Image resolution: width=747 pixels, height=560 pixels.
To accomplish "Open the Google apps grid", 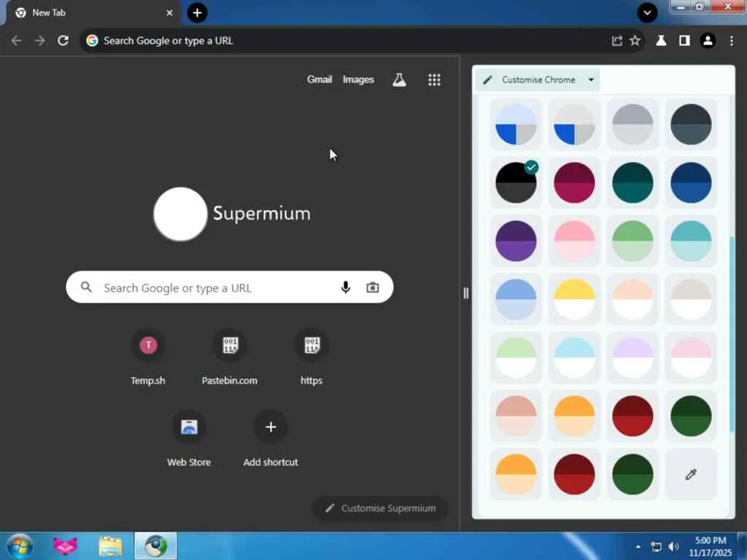I will point(434,79).
